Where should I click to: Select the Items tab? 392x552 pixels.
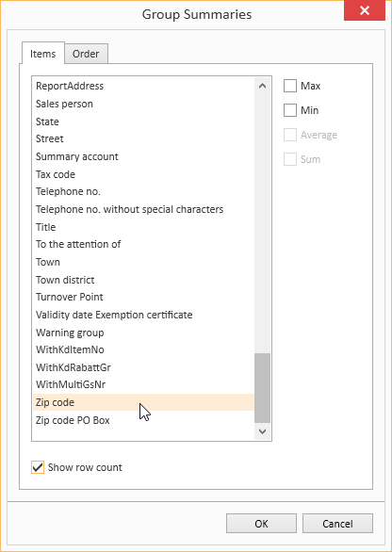43,54
